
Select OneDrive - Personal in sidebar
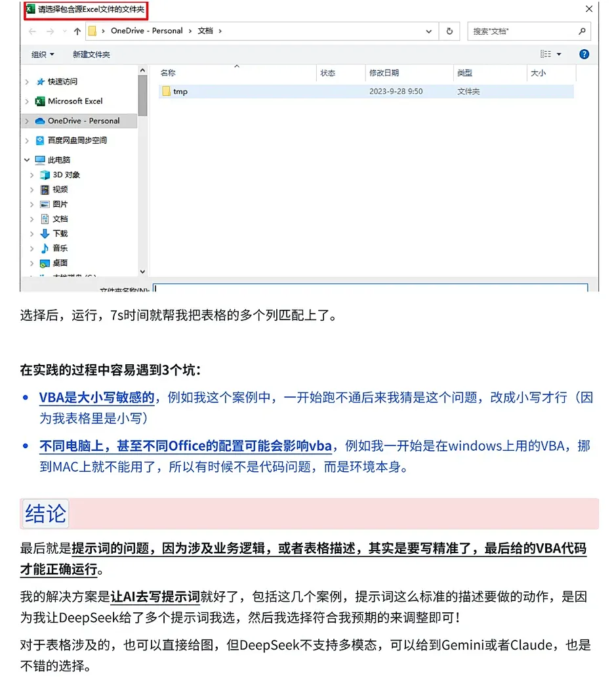[83, 121]
